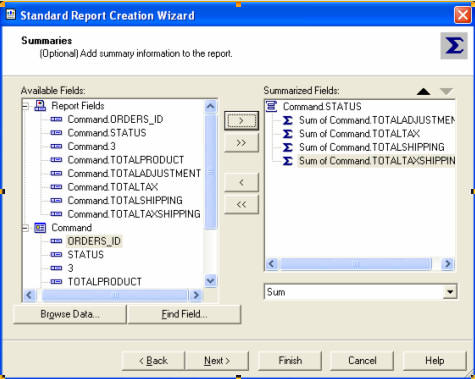The width and height of the screenshot is (475, 379).
Task: Collapse the Report Fields tree node
Action: pyautogui.click(x=25, y=106)
